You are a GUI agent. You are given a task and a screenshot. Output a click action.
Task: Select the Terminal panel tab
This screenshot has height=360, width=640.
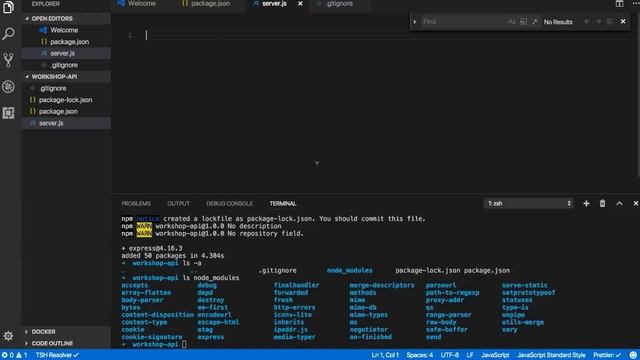282,203
